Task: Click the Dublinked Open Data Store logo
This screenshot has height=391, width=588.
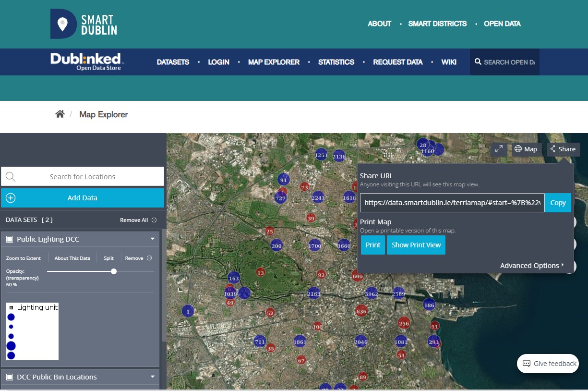Action: [x=87, y=61]
